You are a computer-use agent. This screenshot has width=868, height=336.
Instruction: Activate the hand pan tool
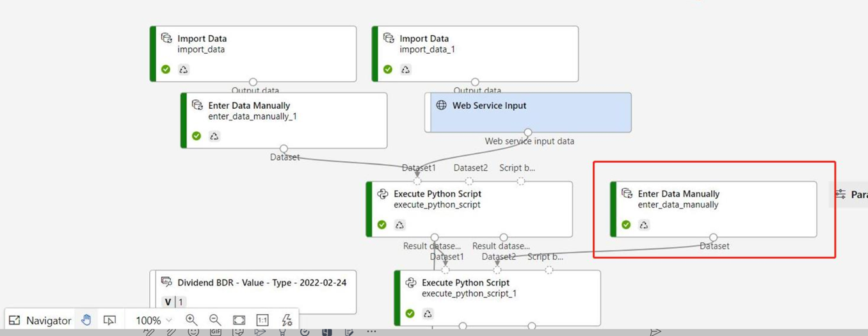pos(86,320)
